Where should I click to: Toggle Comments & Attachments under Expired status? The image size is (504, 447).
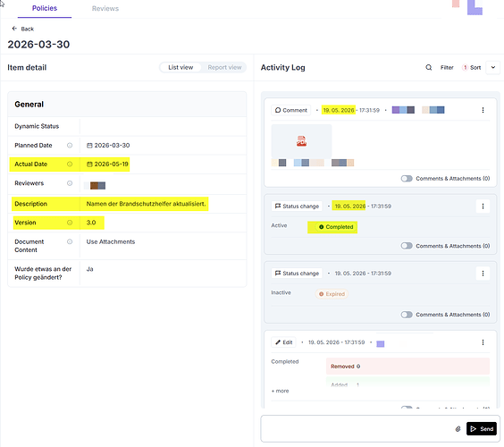tap(407, 315)
